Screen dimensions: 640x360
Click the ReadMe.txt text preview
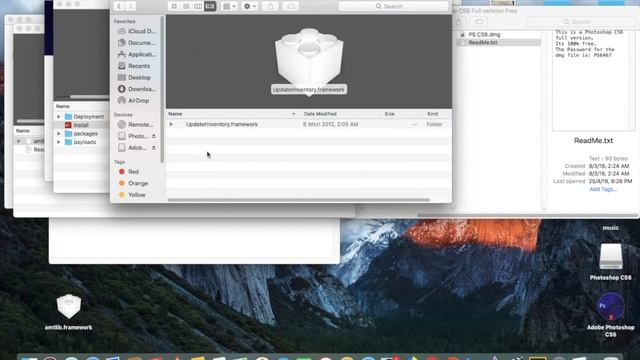(x=593, y=80)
